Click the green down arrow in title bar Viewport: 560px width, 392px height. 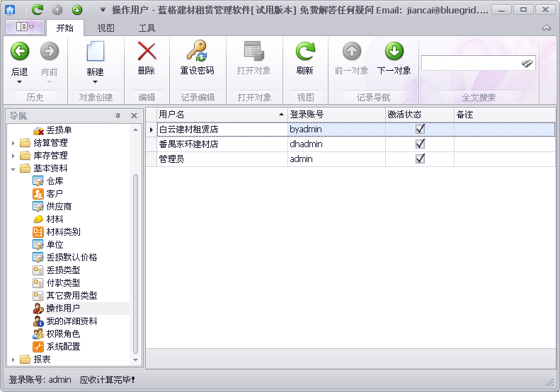pyautogui.click(x=77, y=10)
